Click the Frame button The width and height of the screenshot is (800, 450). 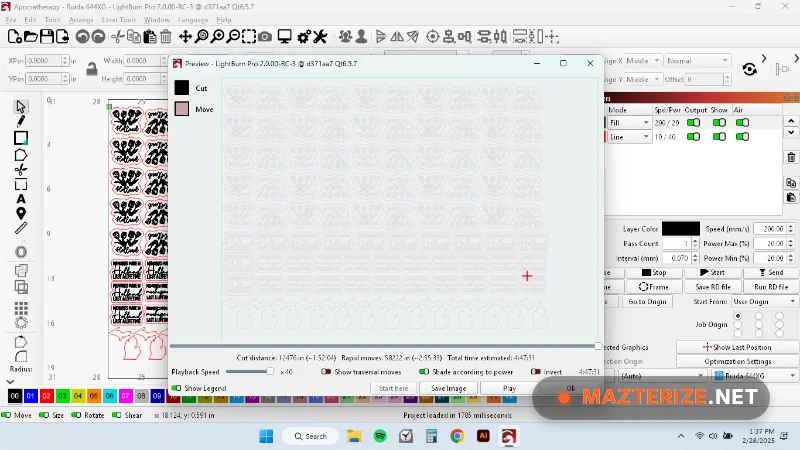coord(654,287)
